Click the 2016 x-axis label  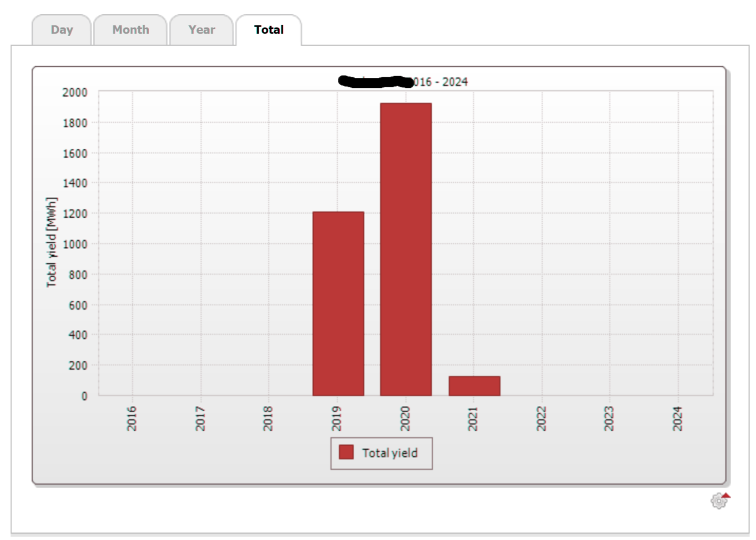[x=132, y=417]
